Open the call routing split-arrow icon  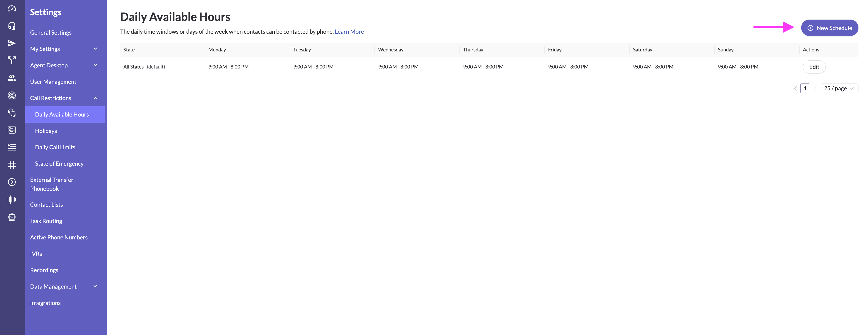click(12, 60)
